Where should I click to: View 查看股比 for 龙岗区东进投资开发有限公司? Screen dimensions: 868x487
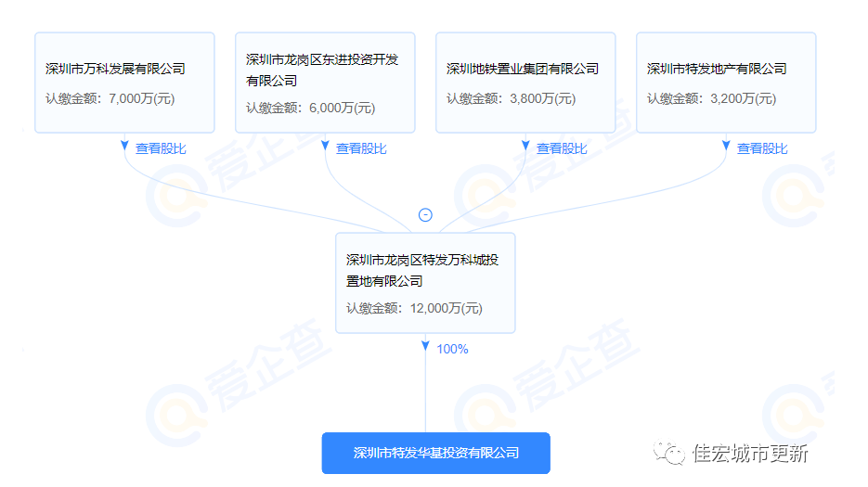[361, 148]
